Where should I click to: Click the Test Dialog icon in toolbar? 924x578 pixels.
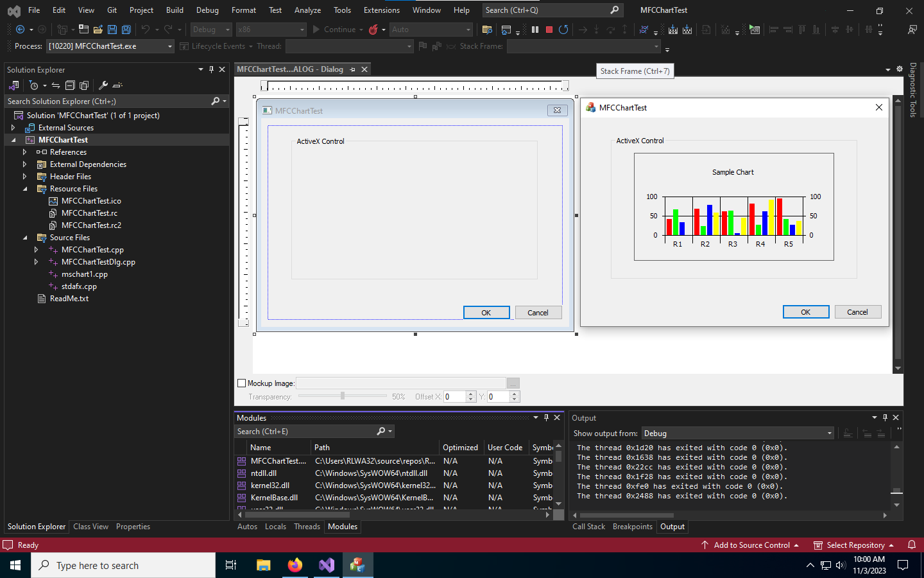point(755,30)
